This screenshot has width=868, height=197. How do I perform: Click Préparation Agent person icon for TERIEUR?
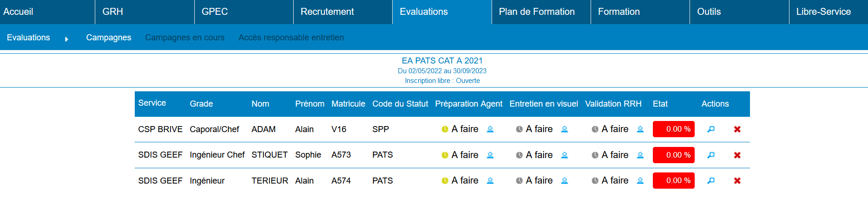click(x=490, y=181)
